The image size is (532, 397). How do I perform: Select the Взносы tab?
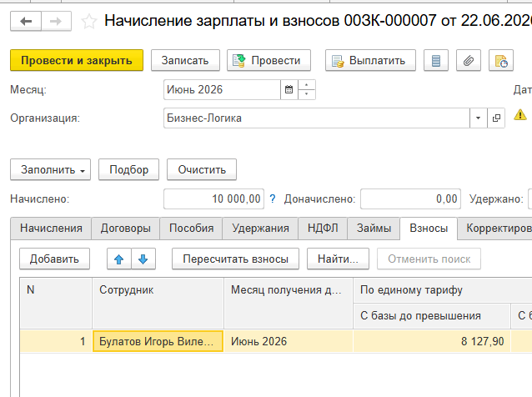(x=429, y=229)
